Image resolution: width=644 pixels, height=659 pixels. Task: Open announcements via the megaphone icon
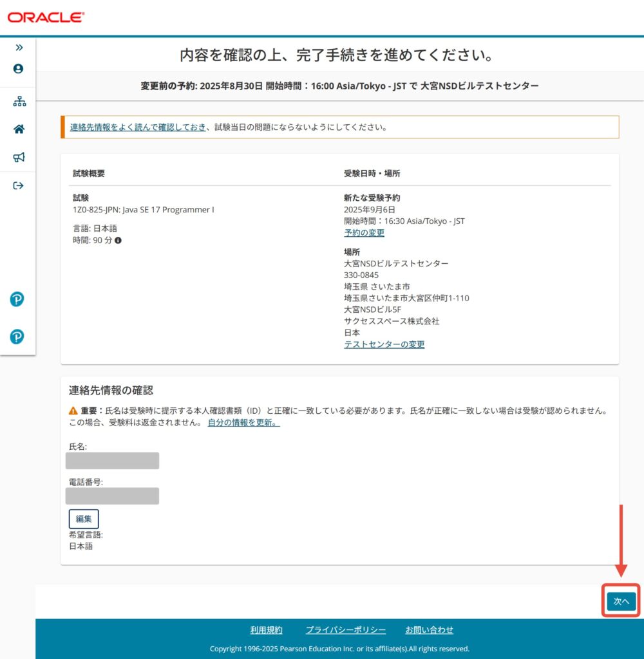19,157
